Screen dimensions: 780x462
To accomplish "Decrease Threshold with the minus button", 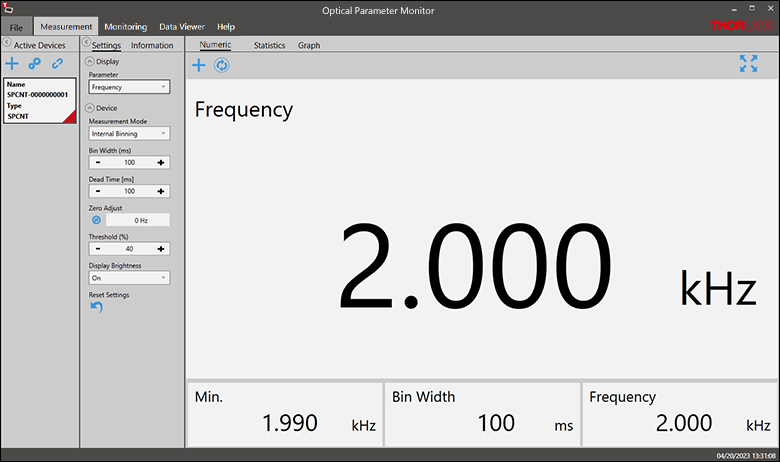I will click(97, 249).
